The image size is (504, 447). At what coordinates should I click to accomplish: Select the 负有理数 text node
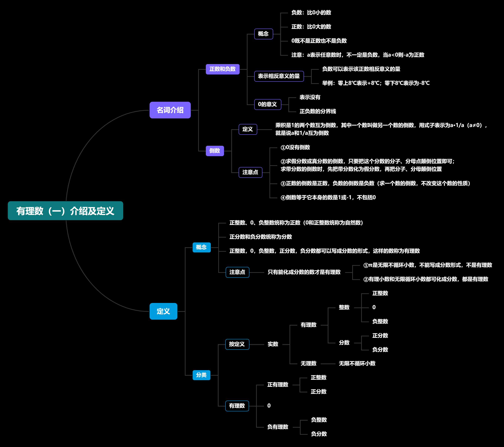click(x=278, y=427)
